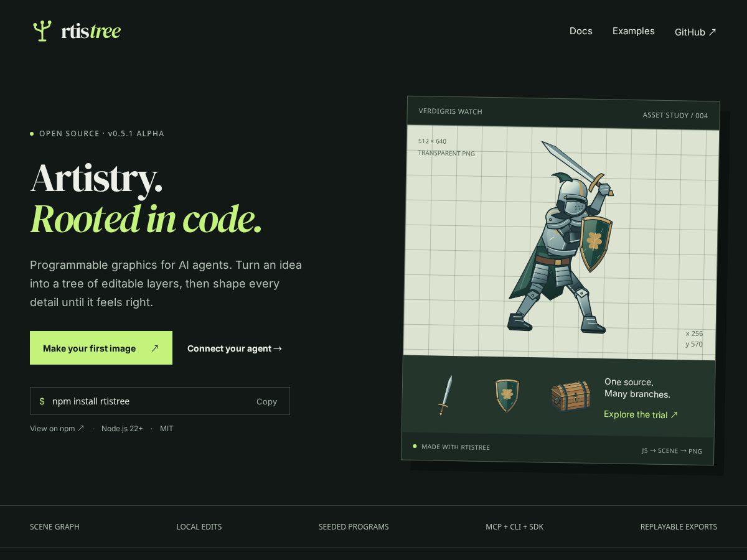Click the dollar prompt symbol
The image size is (747, 560).
(x=42, y=401)
